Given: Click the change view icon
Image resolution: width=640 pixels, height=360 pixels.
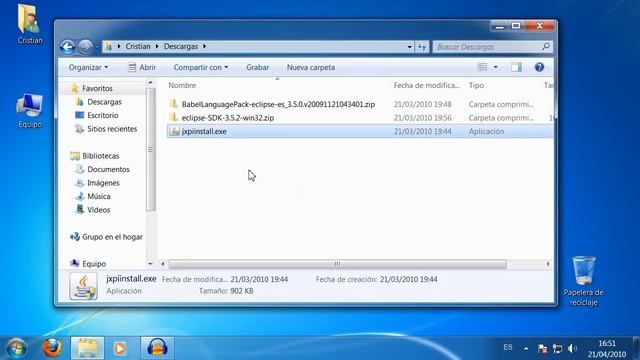Looking at the screenshot, I should click(x=482, y=67).
